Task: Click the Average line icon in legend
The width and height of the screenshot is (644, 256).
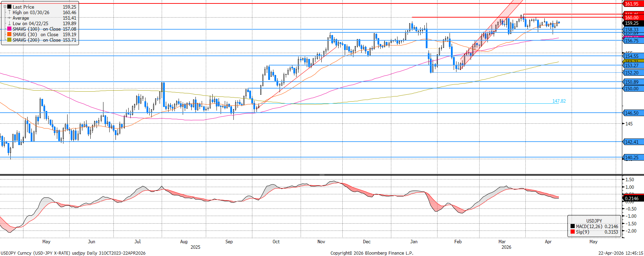Action: (9, 18)
